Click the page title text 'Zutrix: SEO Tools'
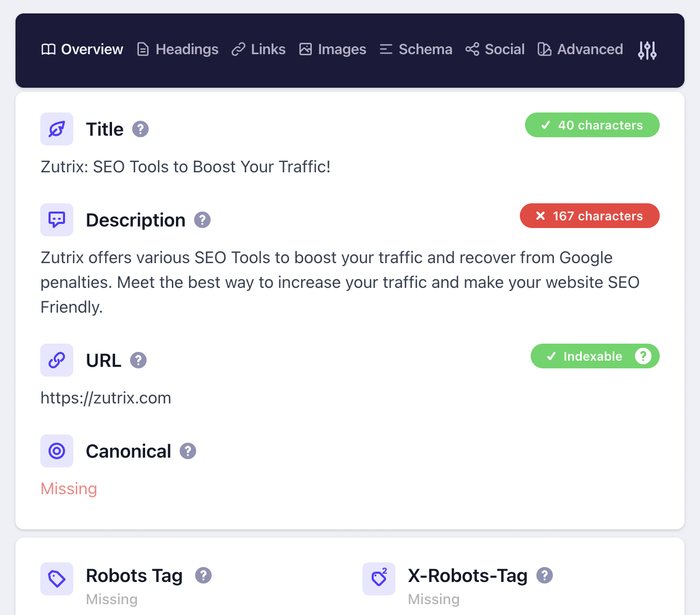 point(186,167)
